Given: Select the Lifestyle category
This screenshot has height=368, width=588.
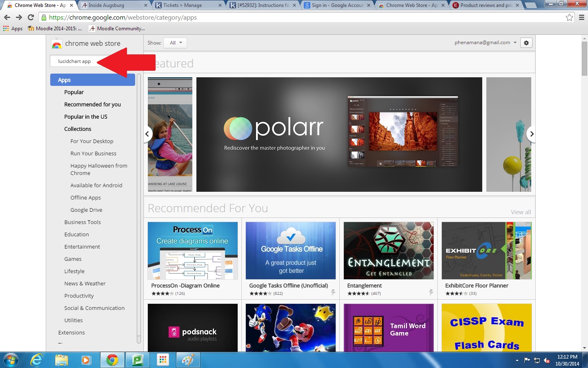Looking at the screenshot, I should point(74,272).
